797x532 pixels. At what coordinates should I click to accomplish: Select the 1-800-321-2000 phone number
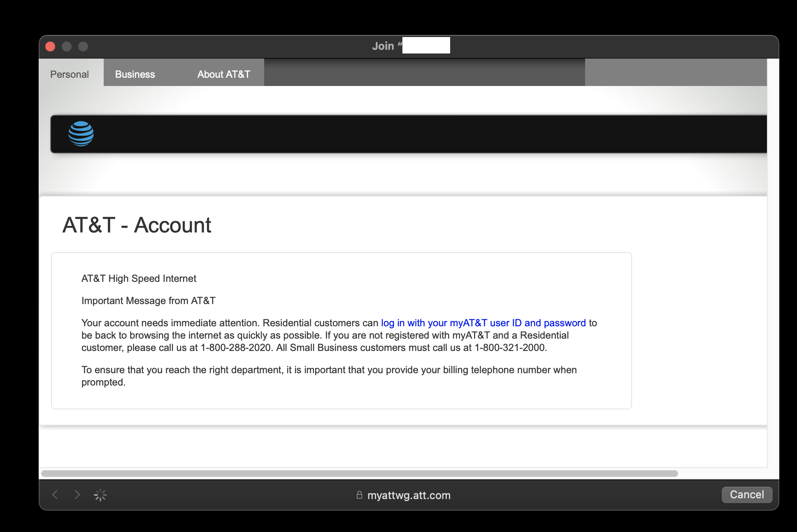point(510,347)
